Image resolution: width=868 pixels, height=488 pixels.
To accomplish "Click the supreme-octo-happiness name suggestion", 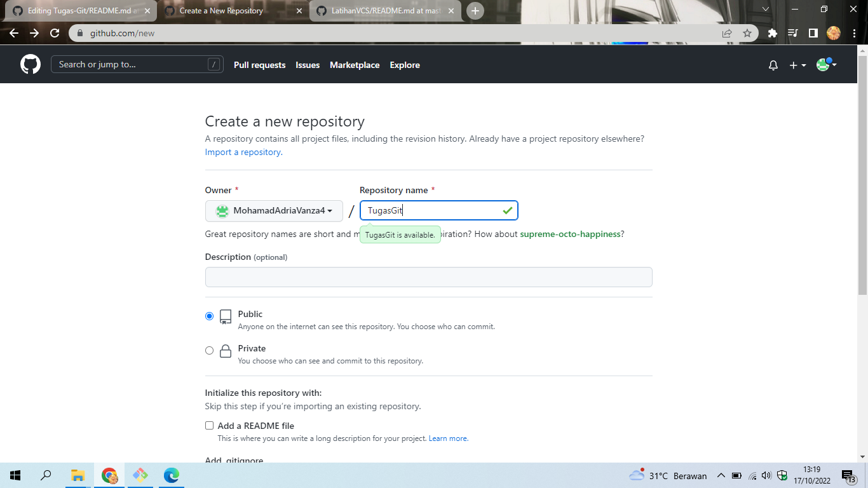I will coord(570,234).
